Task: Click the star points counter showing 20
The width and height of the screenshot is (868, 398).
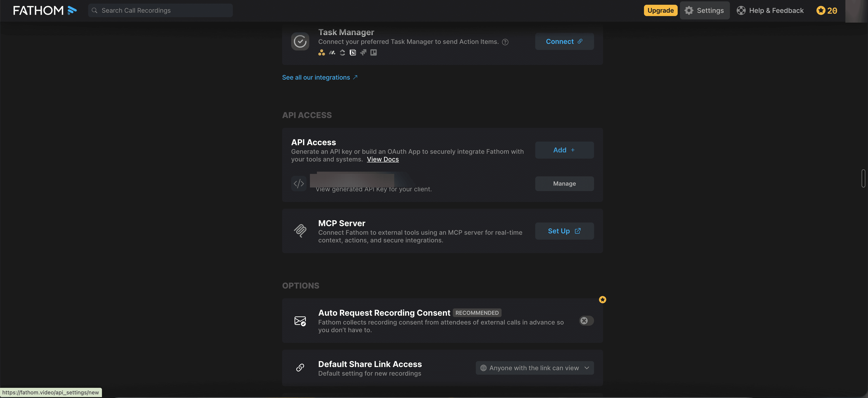Action: pyautogui.click(x=827, y=10)
